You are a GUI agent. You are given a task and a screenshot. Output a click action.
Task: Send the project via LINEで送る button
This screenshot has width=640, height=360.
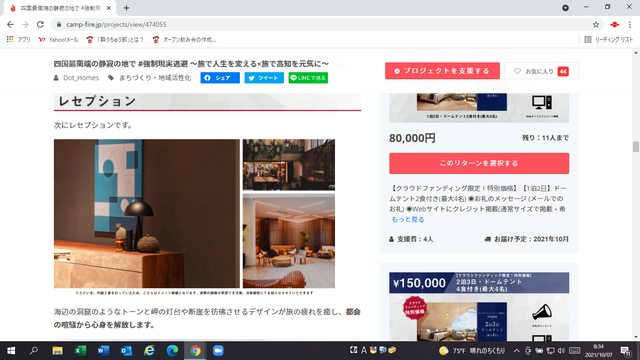point(308,78)
